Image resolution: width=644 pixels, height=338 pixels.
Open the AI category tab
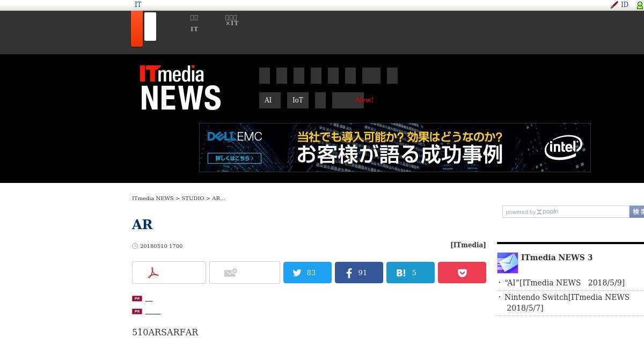click(270, 100)
